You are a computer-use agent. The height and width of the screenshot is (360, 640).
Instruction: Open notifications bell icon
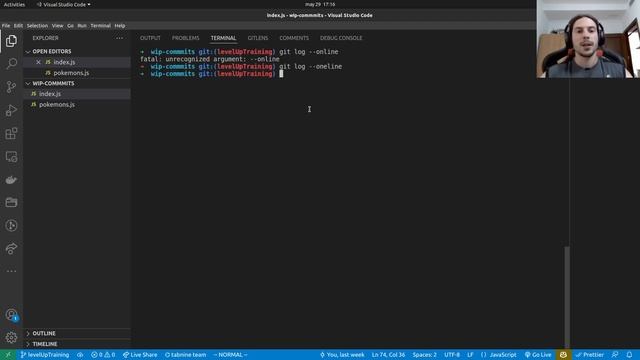pos(629,355)
